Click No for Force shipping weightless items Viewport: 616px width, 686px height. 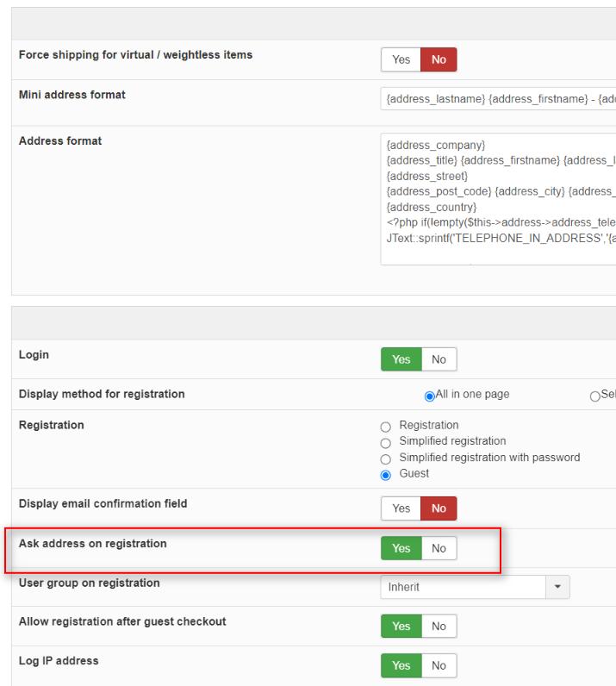[439, 59]
